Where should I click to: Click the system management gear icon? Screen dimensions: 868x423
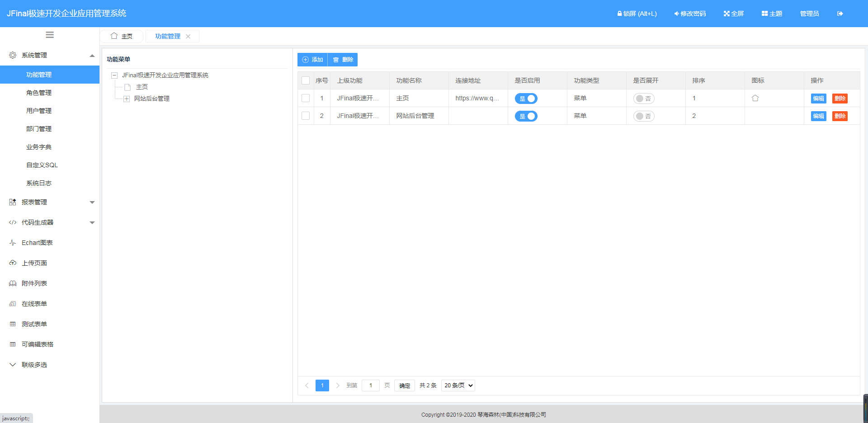point(13,55)
